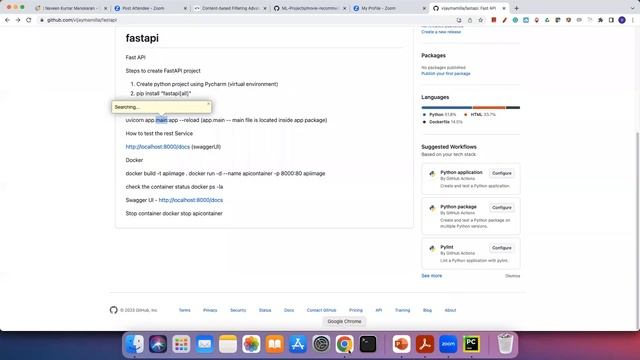
Task: Open App Store from the Dock
Action: click(298, 344)
